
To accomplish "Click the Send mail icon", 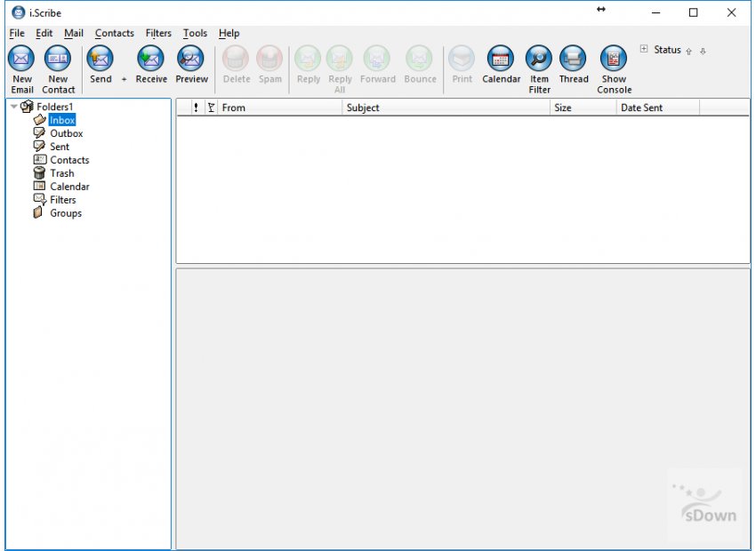I will tap(101, 59).
